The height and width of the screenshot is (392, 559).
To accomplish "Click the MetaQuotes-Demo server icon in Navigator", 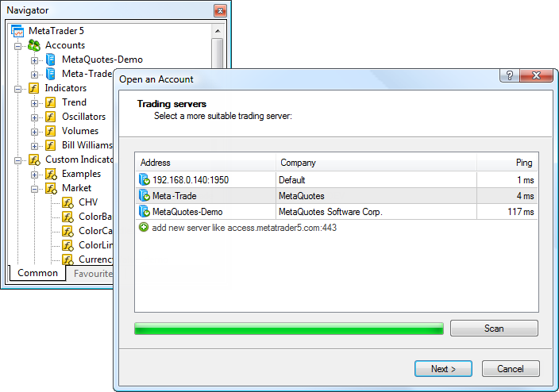I will coord(51,60).
